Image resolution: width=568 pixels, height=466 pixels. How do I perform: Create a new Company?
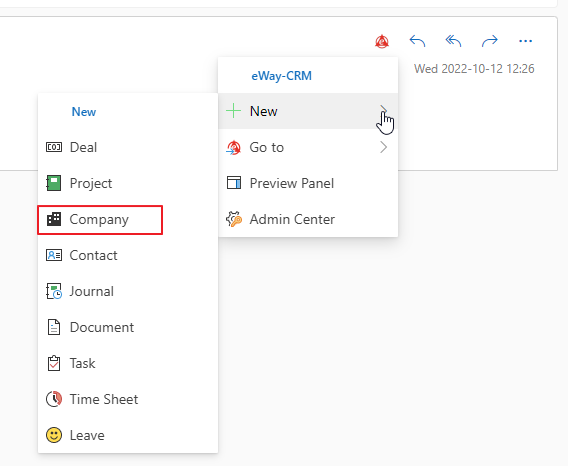tap(128, 219)
